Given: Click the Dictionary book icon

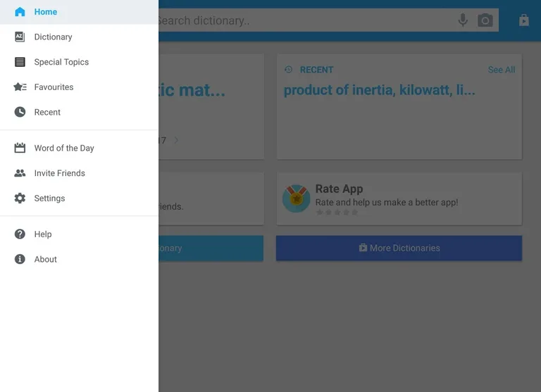Looking at the screenshot, I should 20,37.
